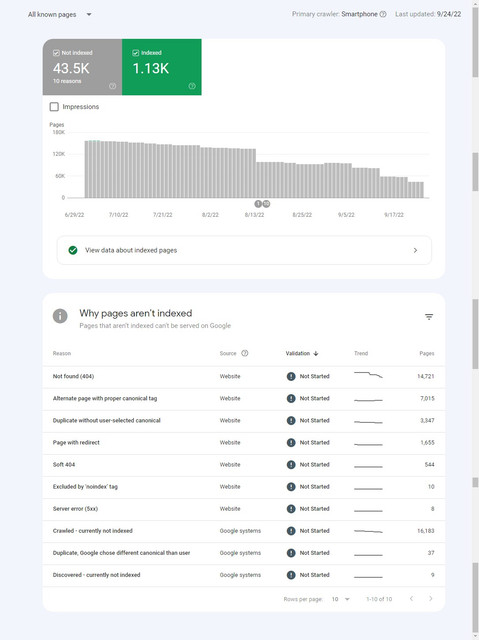Click Not Started icon for Google chose different canonical
Screen dimensions: 479x640
pos(291,553)
